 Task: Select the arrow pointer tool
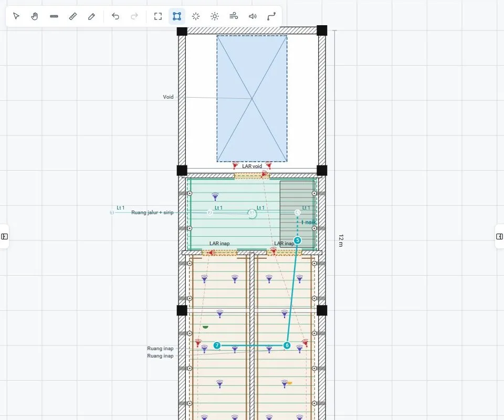(x=16, y=16)
